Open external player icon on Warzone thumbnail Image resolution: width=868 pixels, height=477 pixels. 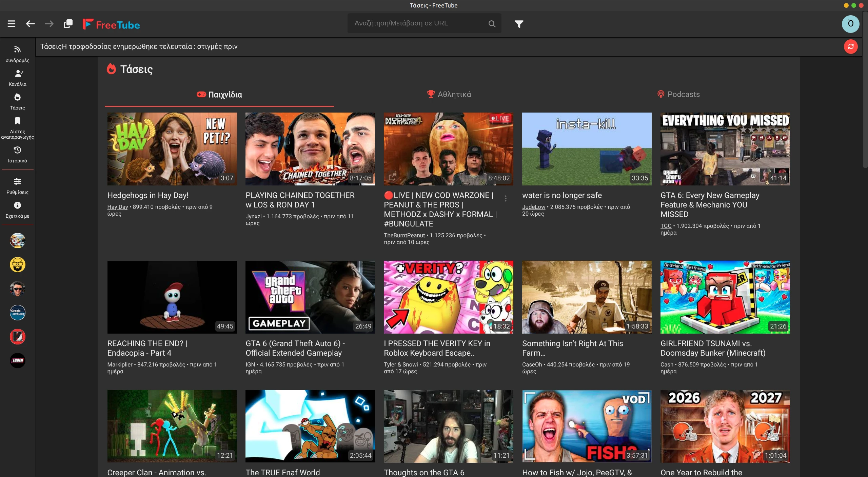[x=392, y=177]
